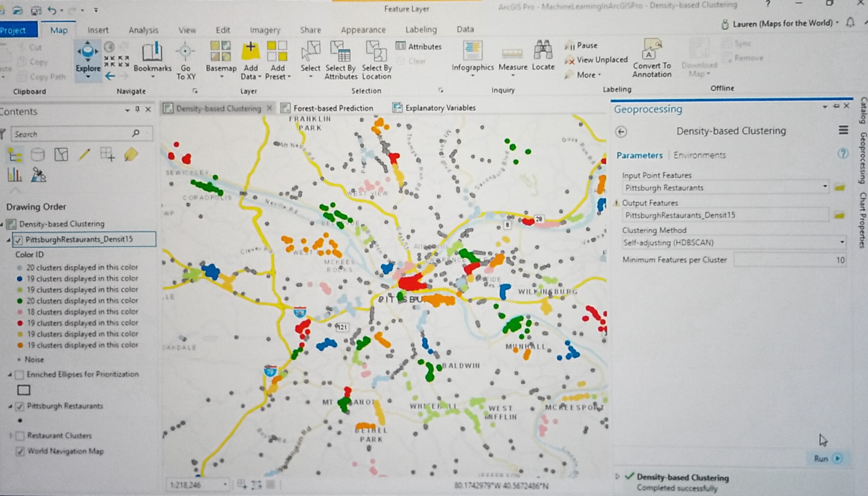Run the Density-based Clustering tool
Viewport: 868px width, 496px height.
pos(827,458)
